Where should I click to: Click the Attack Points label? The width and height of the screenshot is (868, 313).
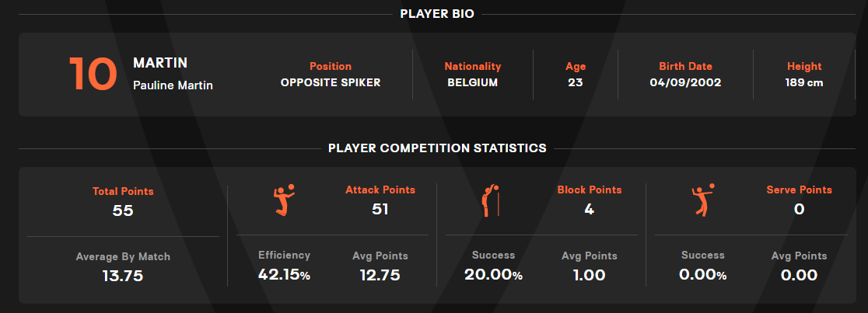pyautogui.click(x=380, y=190)
